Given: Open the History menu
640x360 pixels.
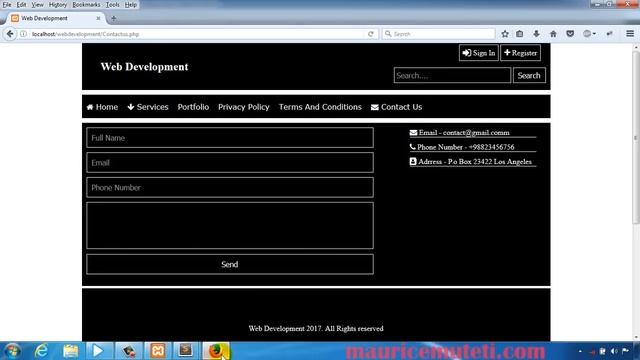Looking at the screenshot, I should point(58,4).
